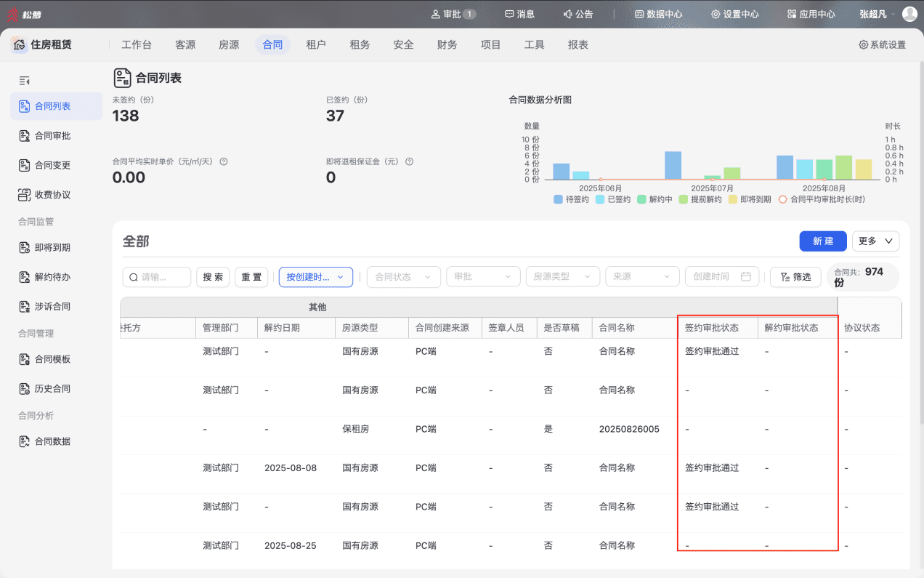Viewport: 924px width, 578px height.
Task: Toggle 解约中 legend in the chart
Action: coord(654,199)
